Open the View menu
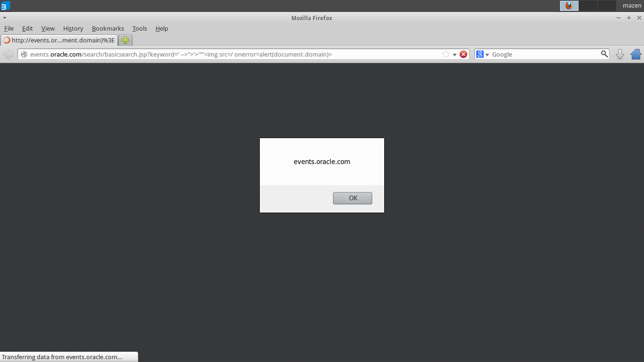Image resolution: width=644 pixels, height=362 pixels. pos(48,28)
